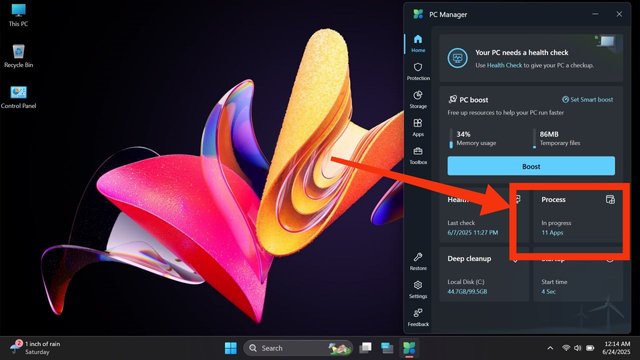Open the Storage section in sidebar
This screenshot has width=640, height=360.
[x=418, y=100]
